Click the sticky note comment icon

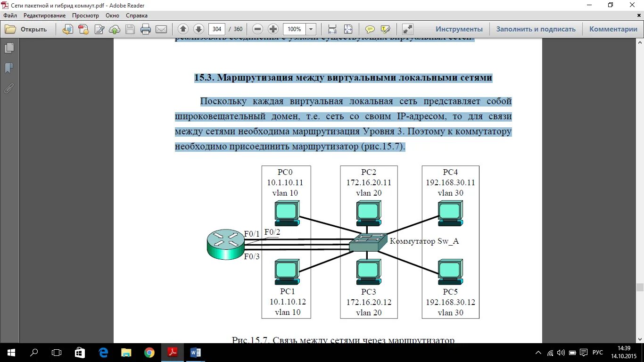click(370, 29)
